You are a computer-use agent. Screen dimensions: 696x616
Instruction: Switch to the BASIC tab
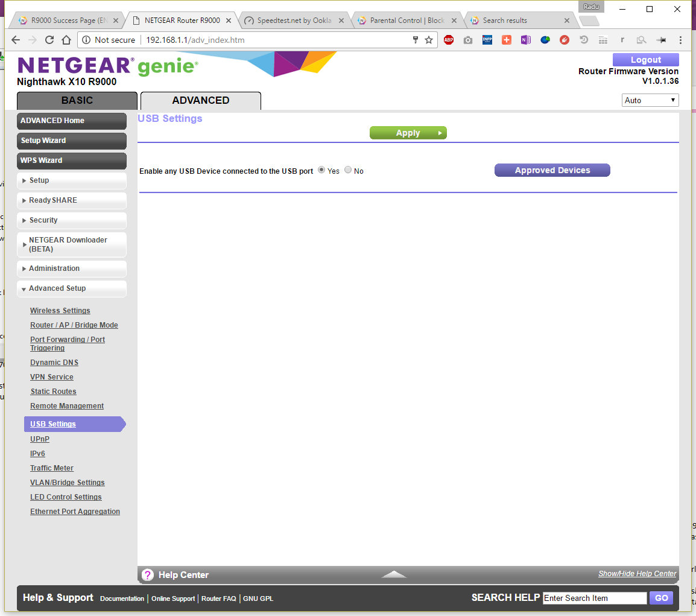pyautogui.click(x=77, y=101)
